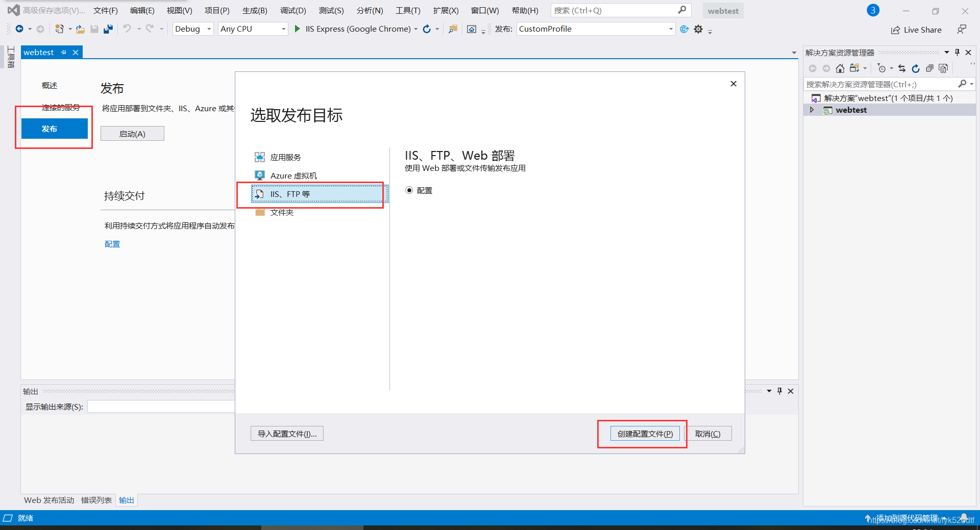
Task: Pin the output panel
Action: pyautogui.click(x=779, y=391)
